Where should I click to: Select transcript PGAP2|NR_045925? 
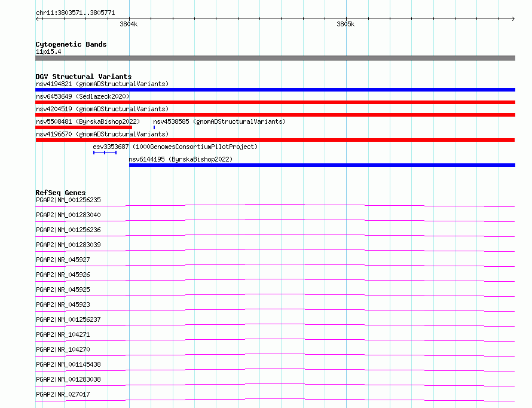click(x=63, y=290)
